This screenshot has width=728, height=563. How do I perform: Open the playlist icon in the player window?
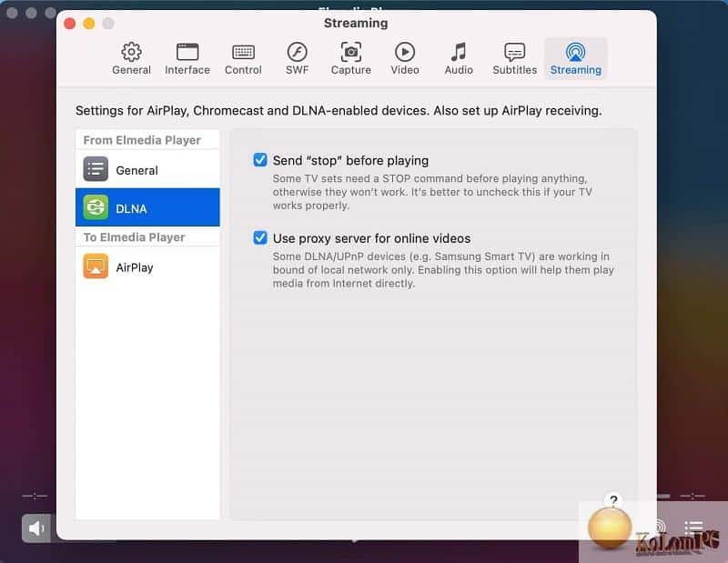tap(693, 527)
